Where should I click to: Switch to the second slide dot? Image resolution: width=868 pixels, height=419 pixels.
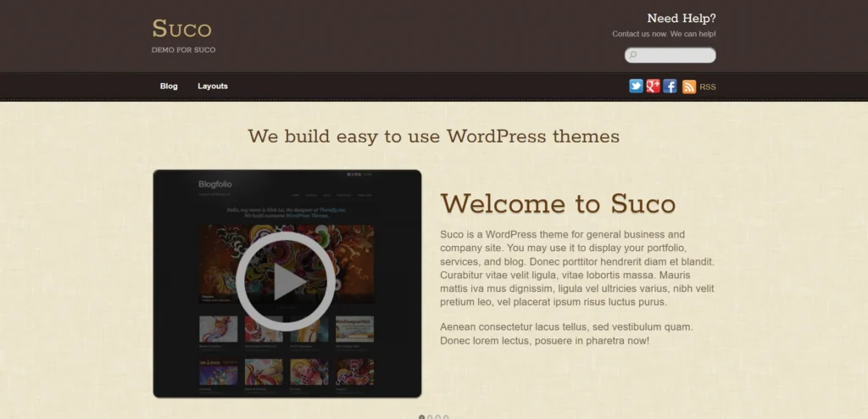[x=430, y=416]
